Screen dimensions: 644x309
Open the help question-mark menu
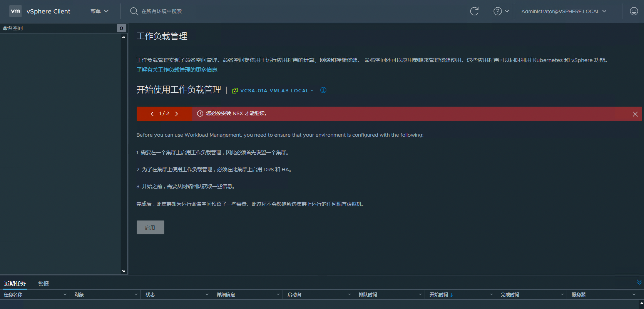click(x=501, y=11)
